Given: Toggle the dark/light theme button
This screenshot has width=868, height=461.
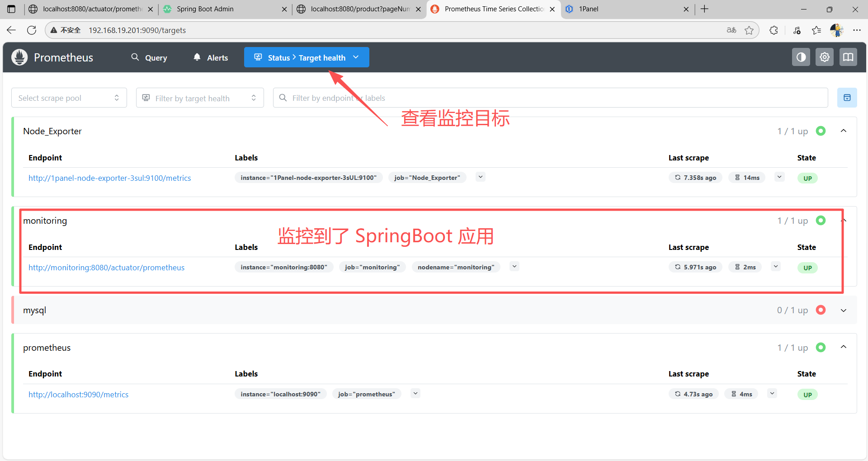Looking at the screenshot, I should click(801, 57).
